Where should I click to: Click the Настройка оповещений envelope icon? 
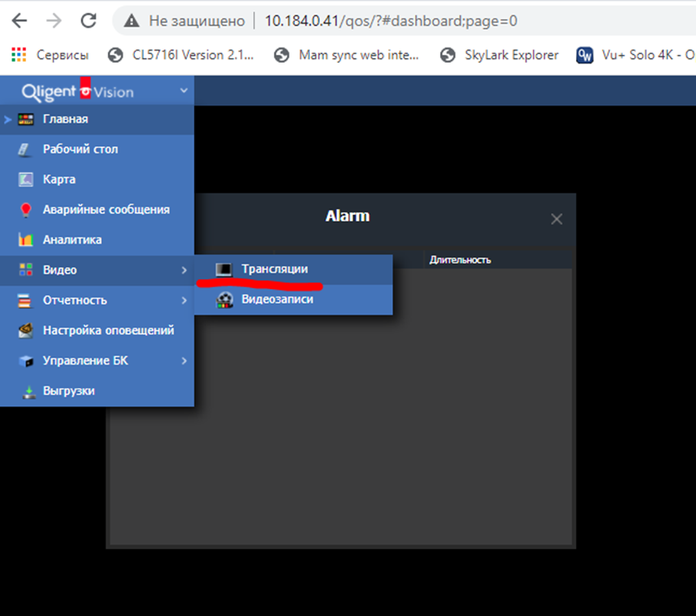click(x=26, y=331)
